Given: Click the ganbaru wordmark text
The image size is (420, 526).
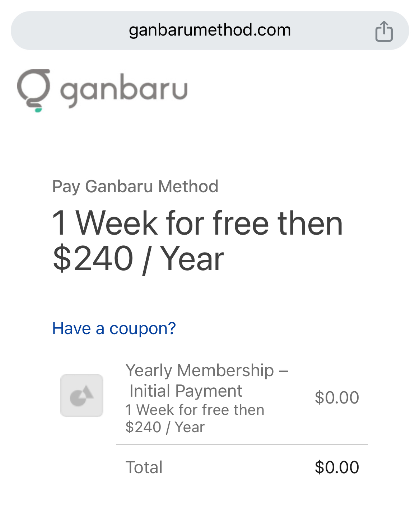Looking at the screenshot, I should [124, 89].
